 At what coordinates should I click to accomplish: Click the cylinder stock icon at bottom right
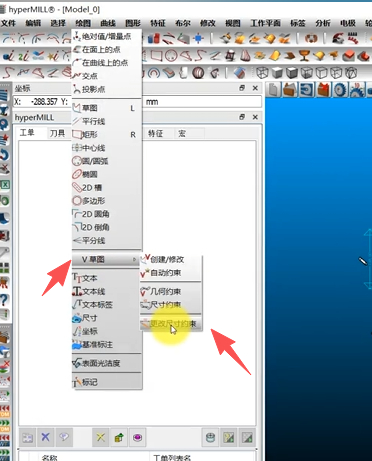[210, 437]
